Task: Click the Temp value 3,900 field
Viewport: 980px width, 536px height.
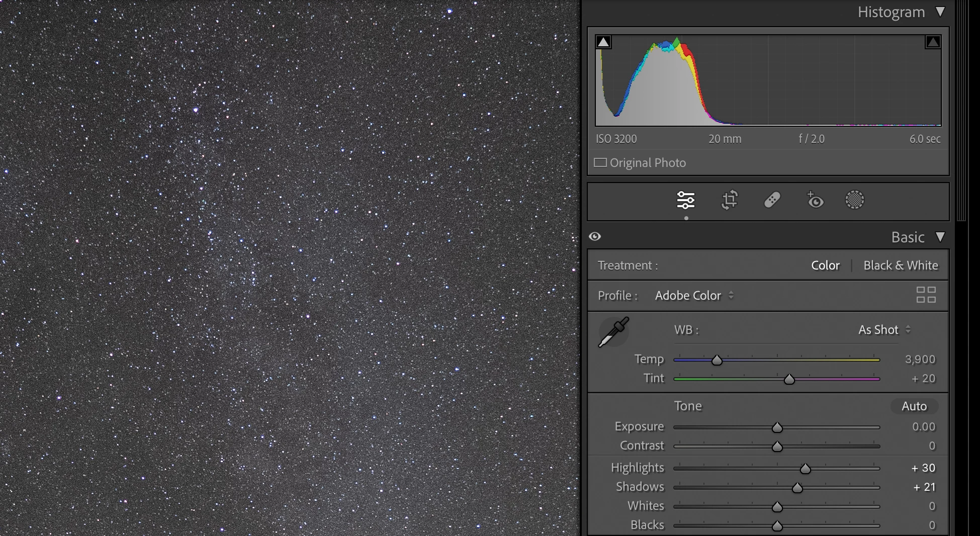Action: [920, 359]
